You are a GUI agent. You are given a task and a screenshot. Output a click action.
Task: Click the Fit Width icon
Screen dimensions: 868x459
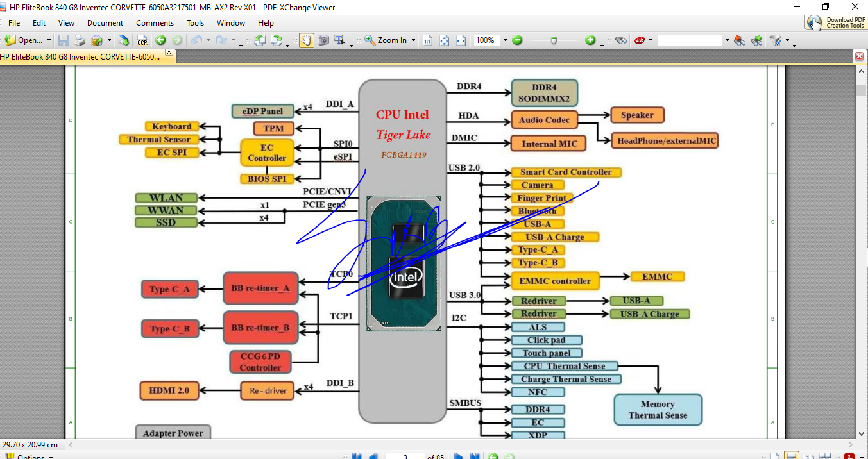(461, 40)
